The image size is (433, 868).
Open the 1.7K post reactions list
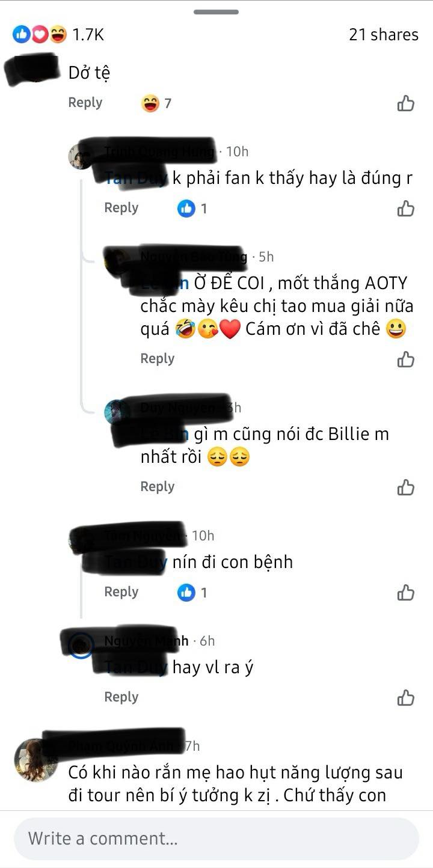coord(58,35)
